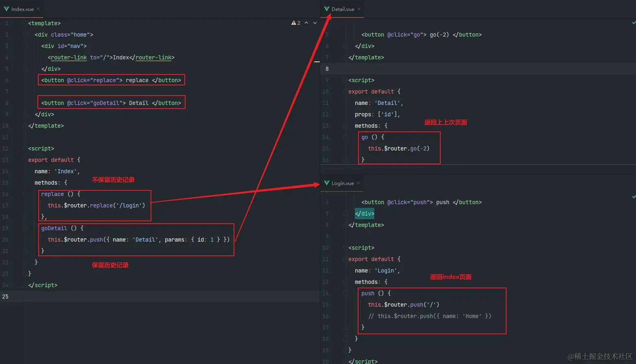Collapse the <template> block at Index.vue line 1

tap(25, 23)
